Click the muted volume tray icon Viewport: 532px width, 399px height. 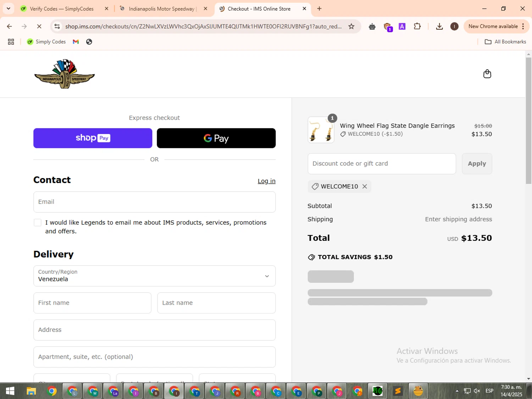[x=477, y=391]
